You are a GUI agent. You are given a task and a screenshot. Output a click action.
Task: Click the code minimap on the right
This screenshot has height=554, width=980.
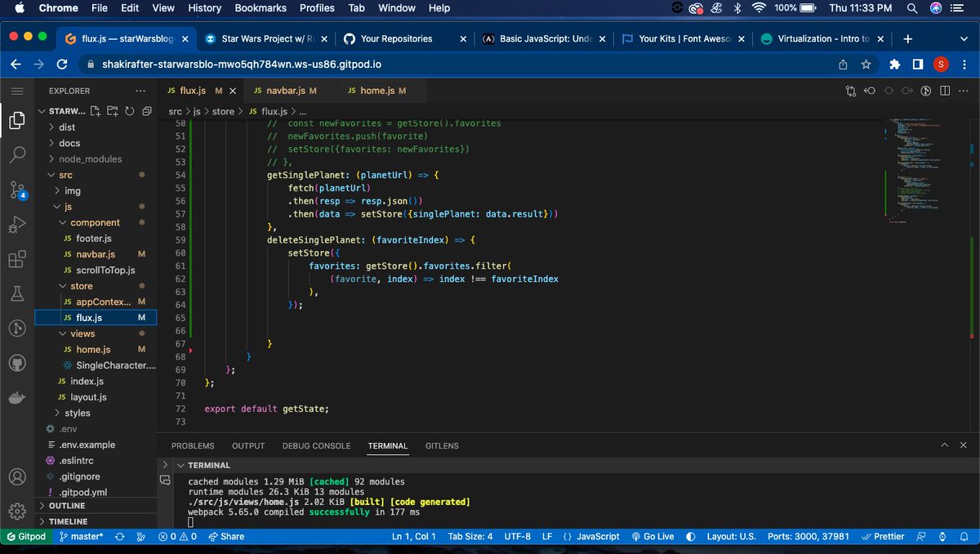[926, 172]
